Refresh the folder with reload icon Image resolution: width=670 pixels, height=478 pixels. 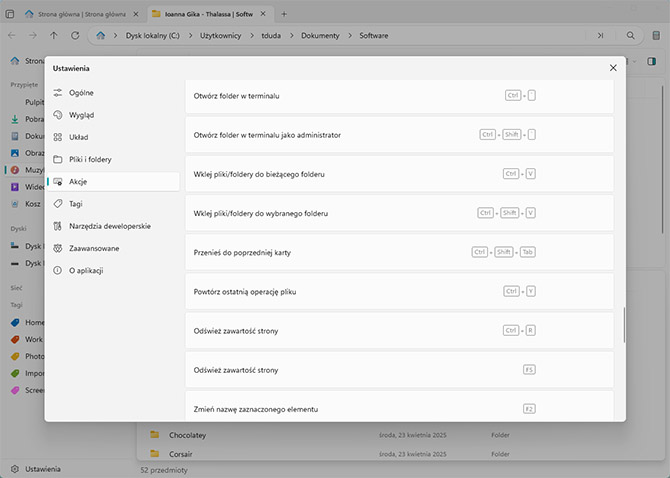tap(75, 35)
